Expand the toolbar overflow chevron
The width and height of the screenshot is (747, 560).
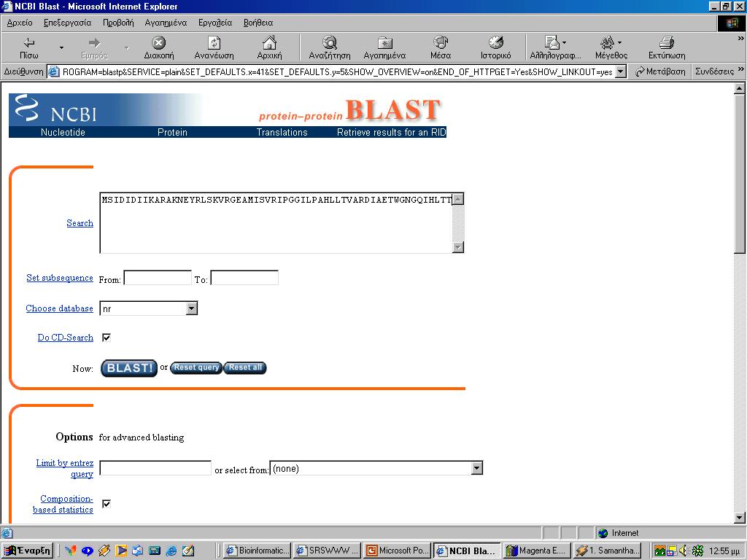pyautogui.click(x=741, y=38)
